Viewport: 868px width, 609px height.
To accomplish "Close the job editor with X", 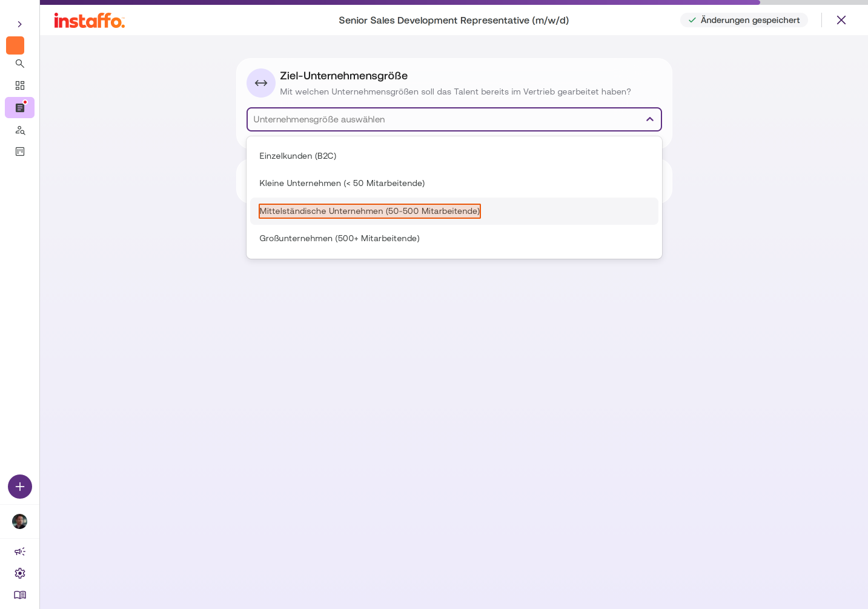I will (841, 20).
